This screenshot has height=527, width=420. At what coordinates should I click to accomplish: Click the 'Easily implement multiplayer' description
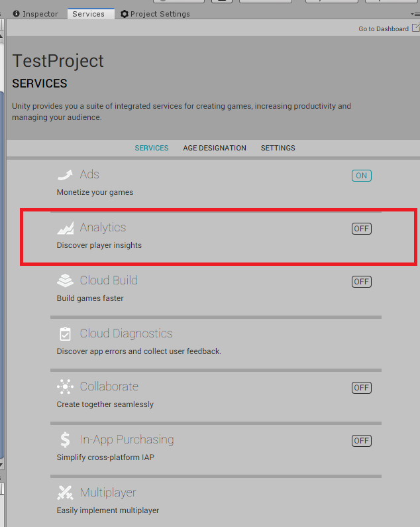coord(108,510)
